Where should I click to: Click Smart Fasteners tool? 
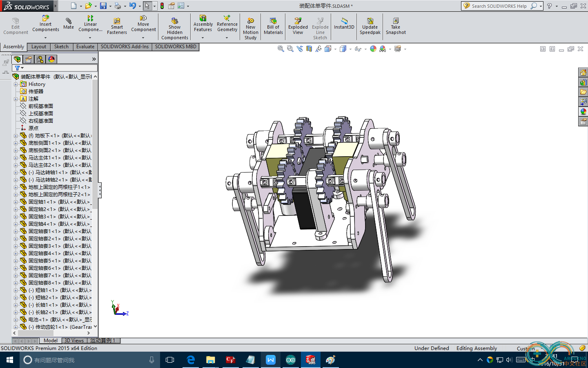coord(117,26)
